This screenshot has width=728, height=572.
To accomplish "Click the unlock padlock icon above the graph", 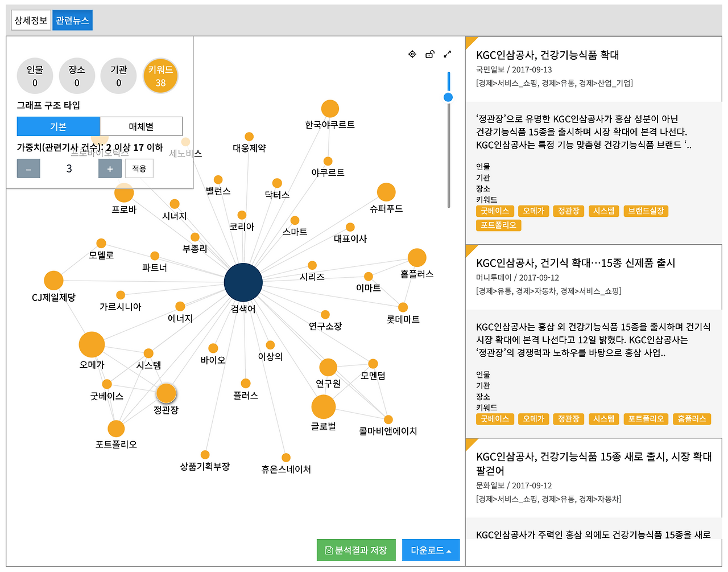I will pyautogui.click(x=429, y=54).
